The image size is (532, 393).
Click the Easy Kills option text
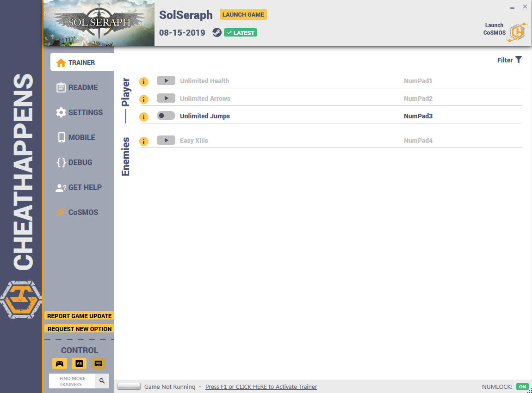(x=194, y=141)
